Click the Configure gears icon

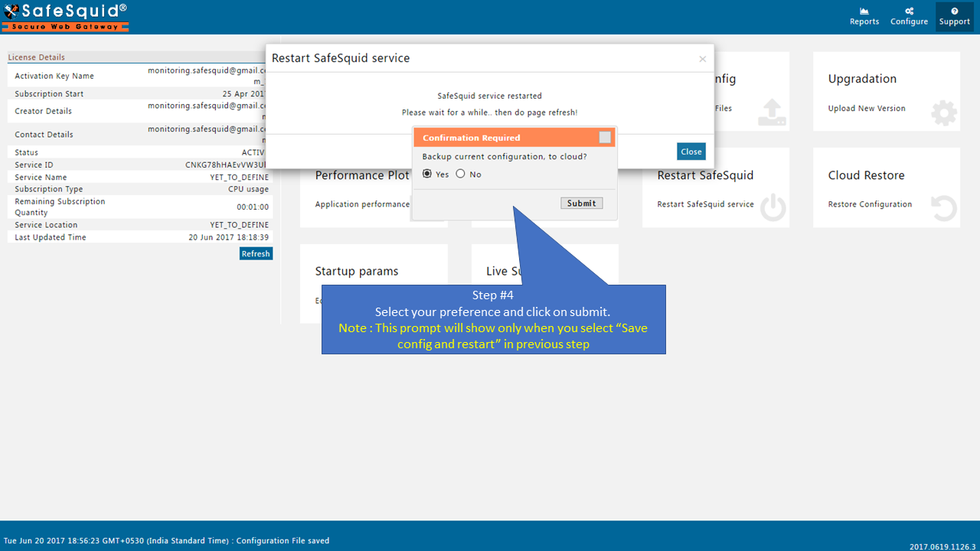click(x=909, y=11)
